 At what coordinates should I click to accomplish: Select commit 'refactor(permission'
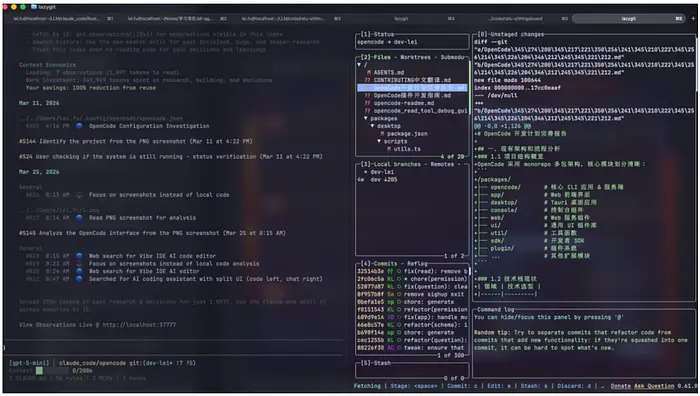[x=412, y=309]
